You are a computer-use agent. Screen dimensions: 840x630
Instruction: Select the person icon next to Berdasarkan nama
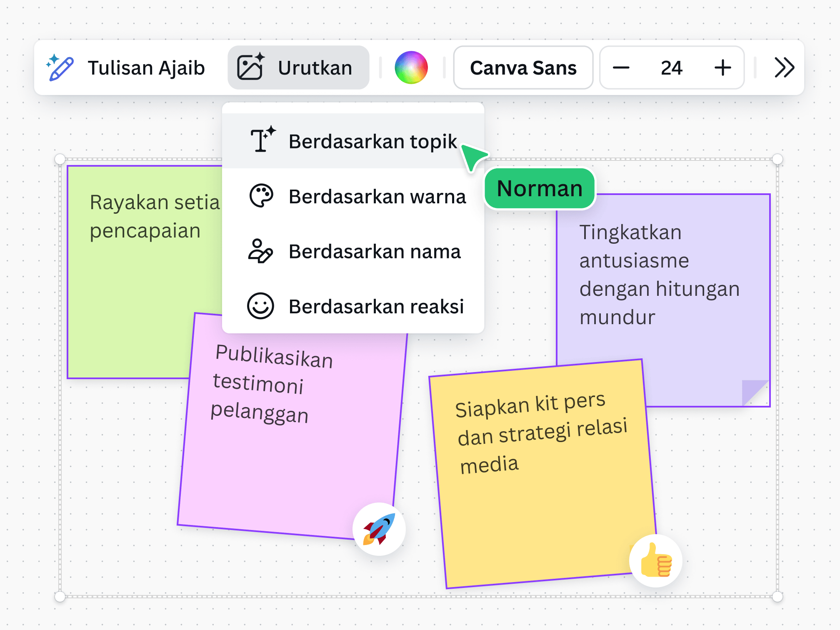point(261,251)
